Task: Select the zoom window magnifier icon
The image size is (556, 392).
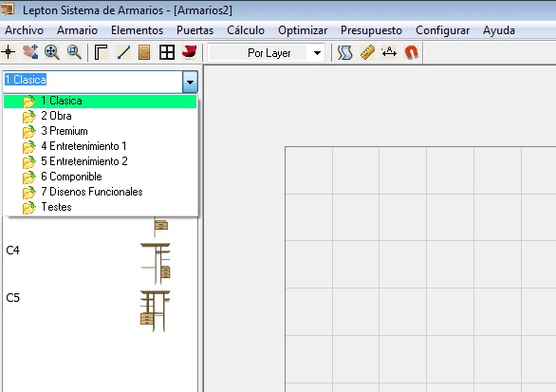Action: click(x=74, y=52)
